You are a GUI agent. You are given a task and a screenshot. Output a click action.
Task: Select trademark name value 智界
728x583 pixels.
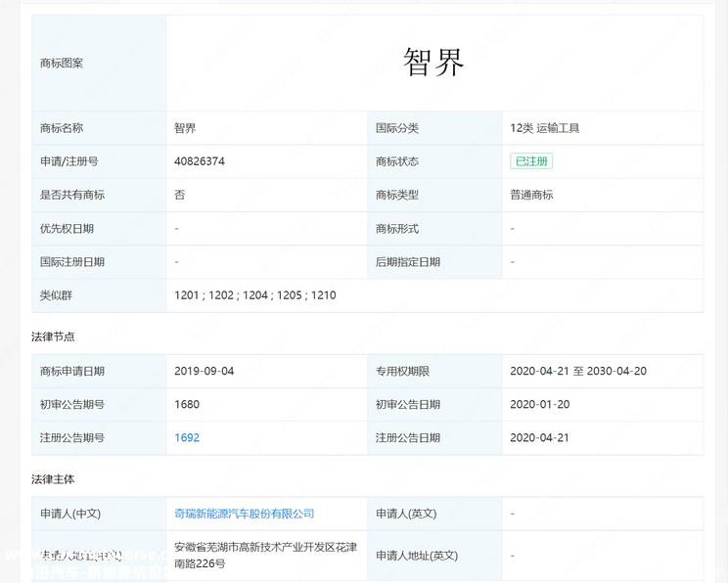185,128
